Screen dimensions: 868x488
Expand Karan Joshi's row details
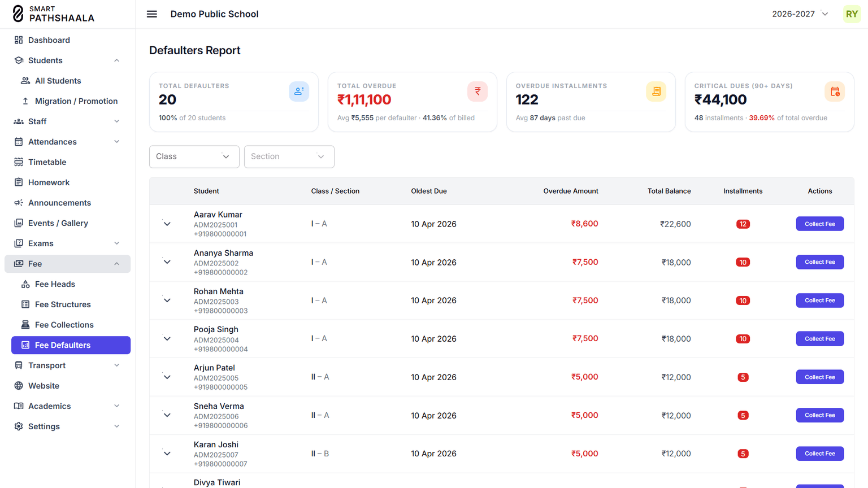point(167,454)
